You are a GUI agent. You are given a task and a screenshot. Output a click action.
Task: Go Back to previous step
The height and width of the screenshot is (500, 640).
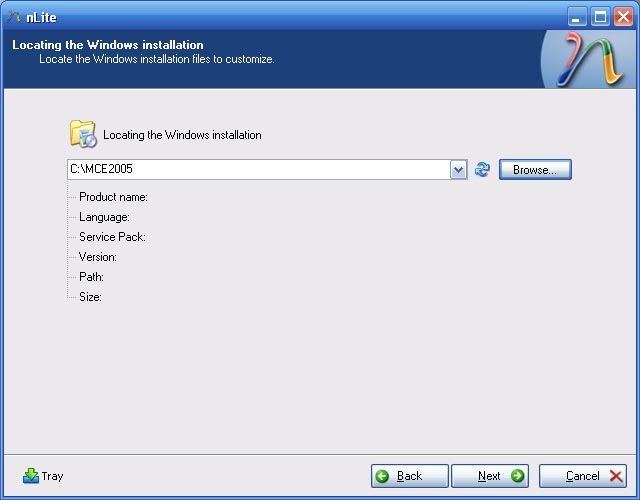point(409,476)
